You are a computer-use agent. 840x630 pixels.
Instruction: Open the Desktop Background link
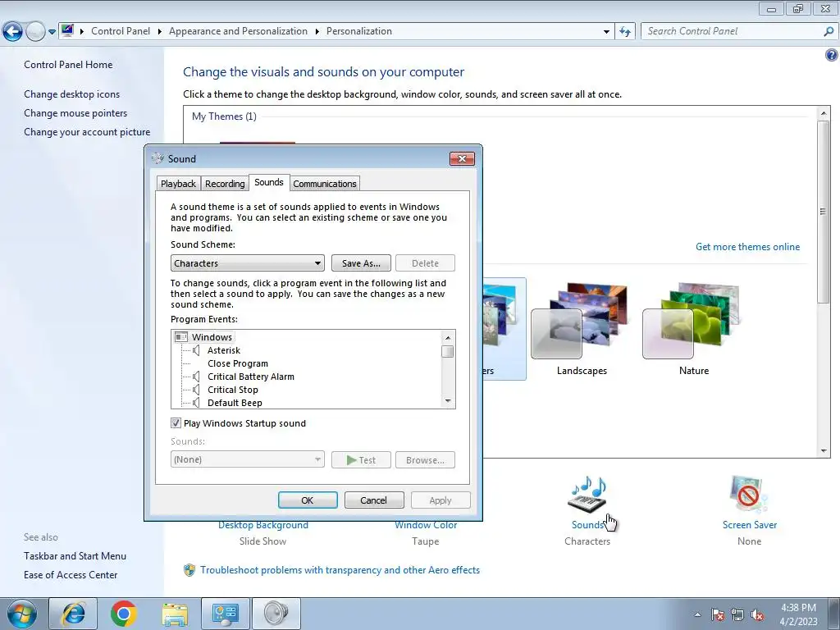point(263,525)
